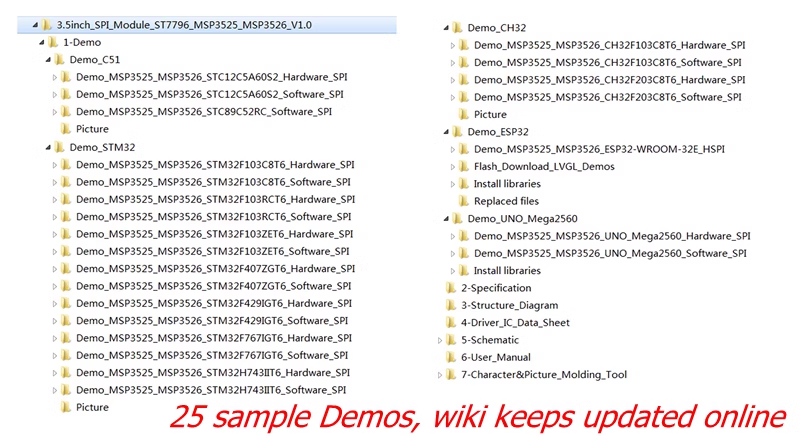Select the STM32H743IIT6_Software_SPI demo folder
The image size is (800, 436).
(x=211, y=390)
